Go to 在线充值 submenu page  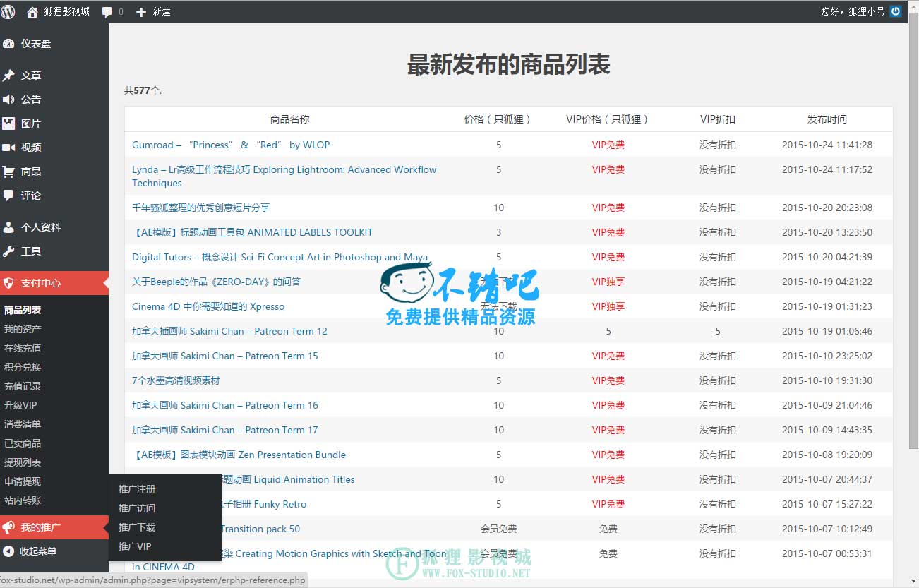(x=23, y=348)
